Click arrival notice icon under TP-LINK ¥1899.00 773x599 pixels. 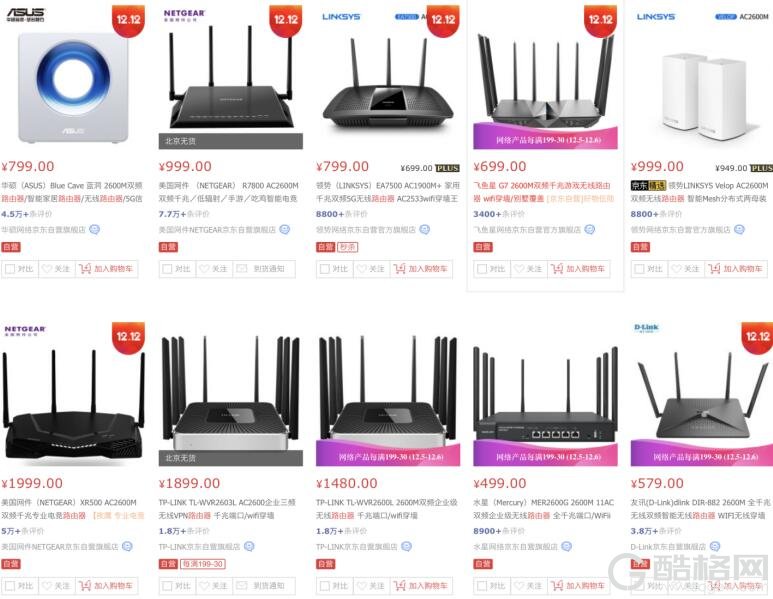242,586
